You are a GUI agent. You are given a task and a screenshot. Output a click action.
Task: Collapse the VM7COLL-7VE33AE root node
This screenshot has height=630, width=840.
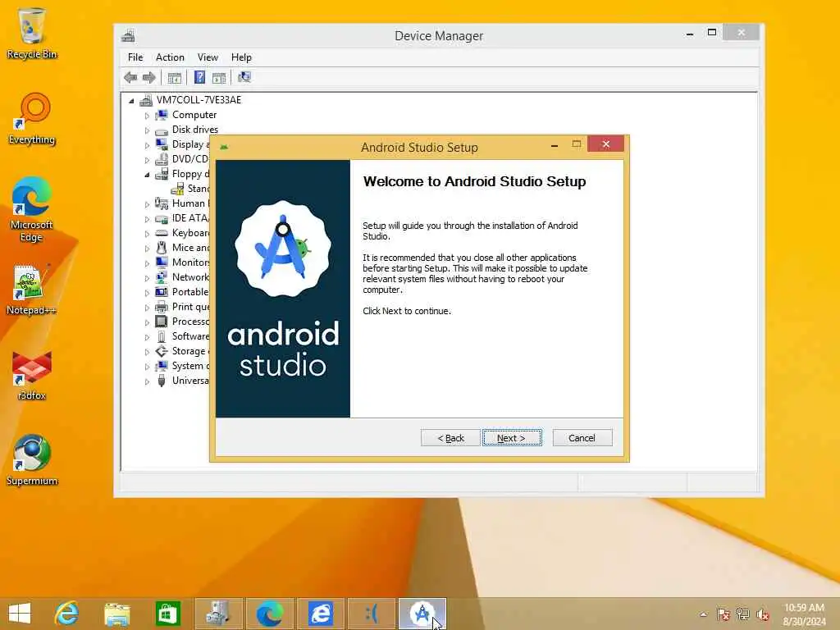132,101
